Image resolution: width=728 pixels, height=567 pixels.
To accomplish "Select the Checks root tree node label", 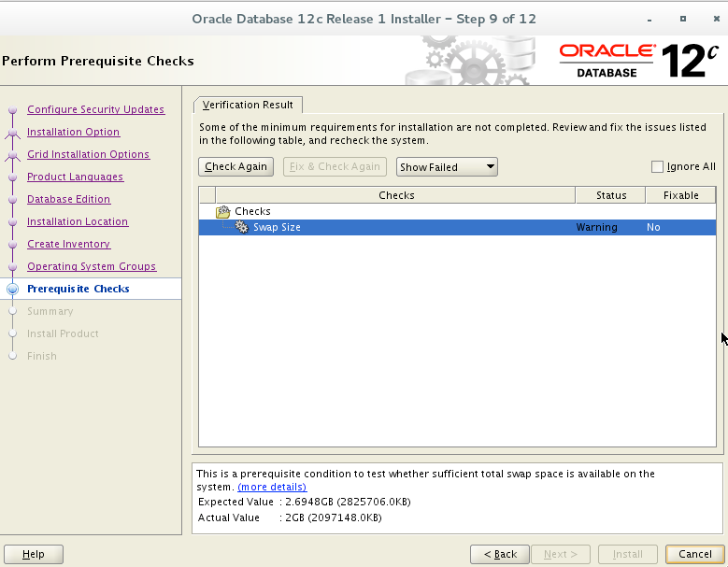I will pos(252,211).
